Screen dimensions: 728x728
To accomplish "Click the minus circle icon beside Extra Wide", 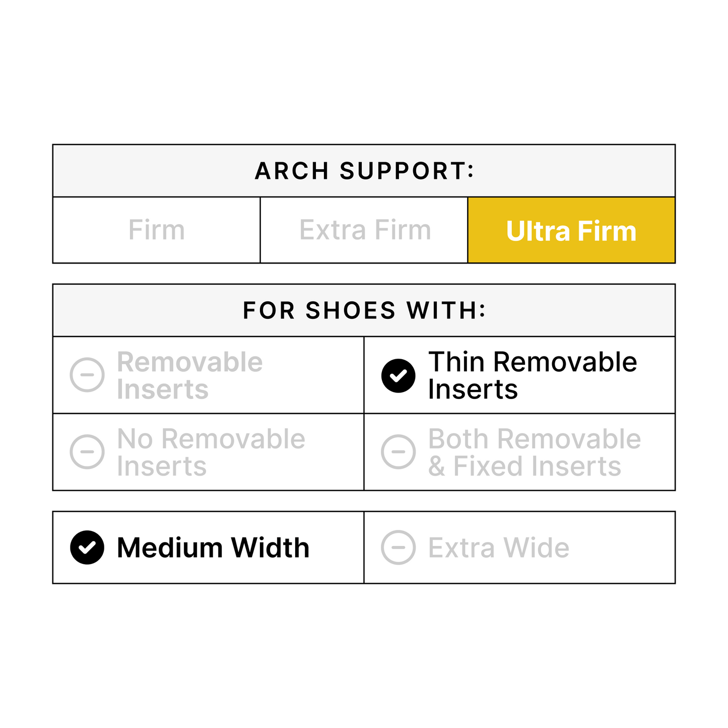I will point(398,548).
